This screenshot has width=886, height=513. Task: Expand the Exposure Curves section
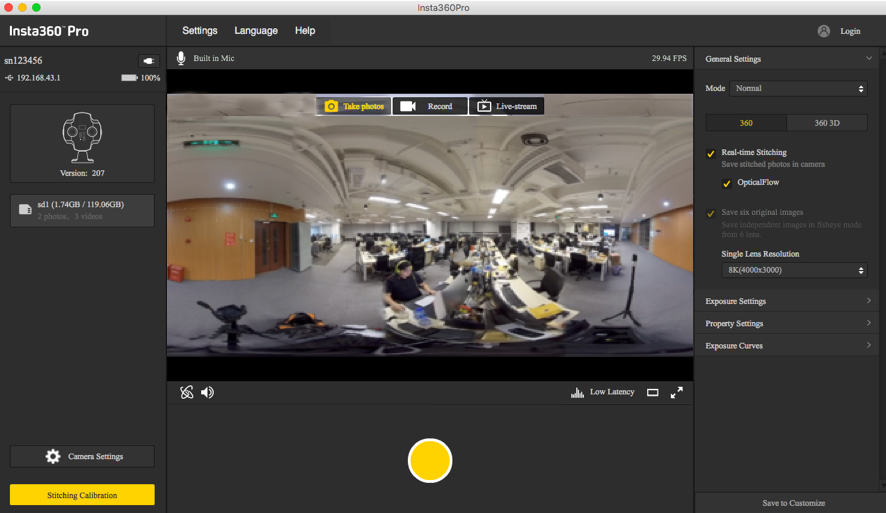787,345
